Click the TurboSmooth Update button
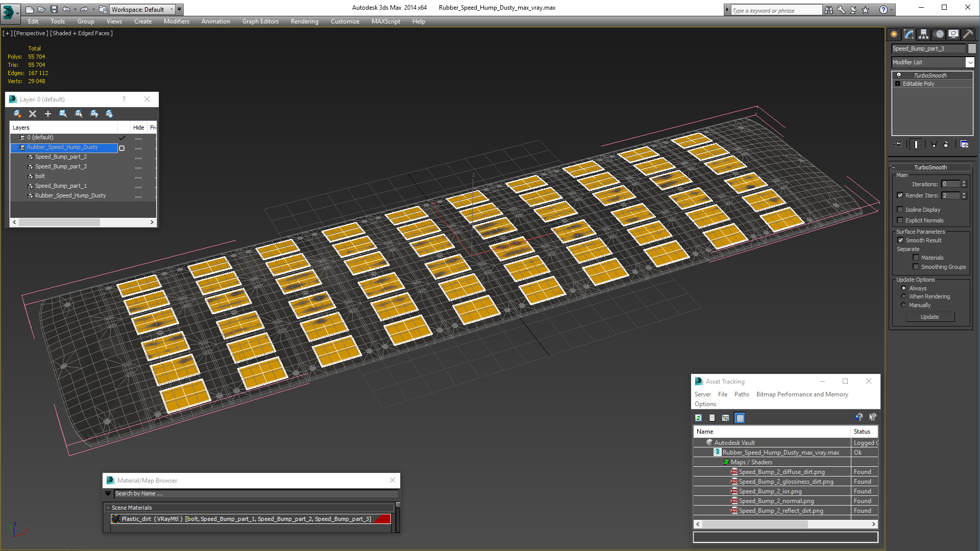980x551 pixels. point(929,317)
